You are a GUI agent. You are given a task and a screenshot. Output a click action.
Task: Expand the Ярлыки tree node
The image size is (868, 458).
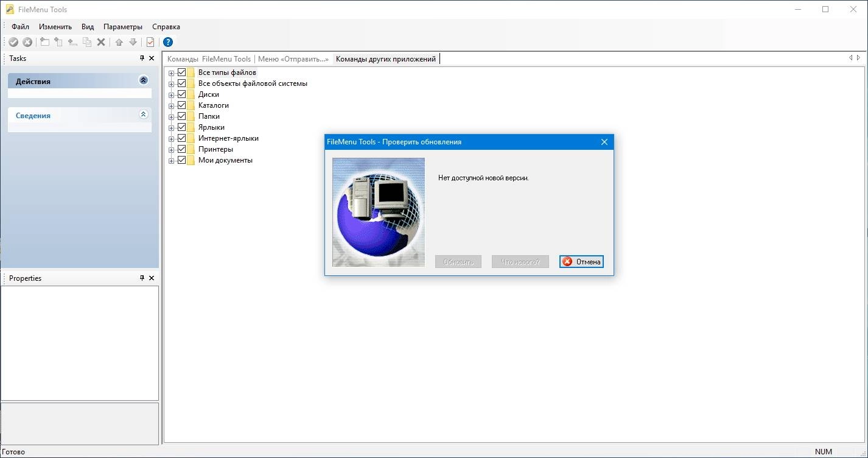click(172, 128)
